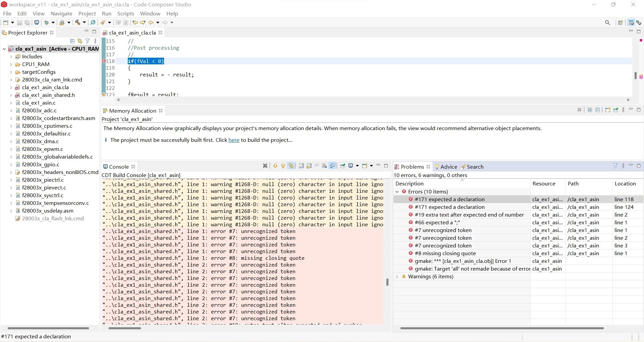Viewport: 644px width, 342px height.
Task: Click Remove Launch X icon in Console
Action: click(x=265, y=166)
